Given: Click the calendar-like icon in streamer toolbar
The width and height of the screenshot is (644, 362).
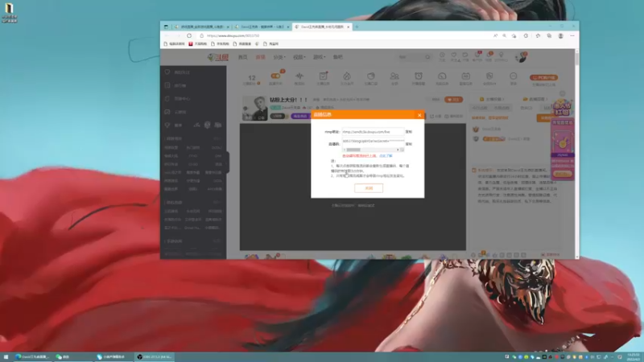Looking at the screenshot, I should point(466,76).
